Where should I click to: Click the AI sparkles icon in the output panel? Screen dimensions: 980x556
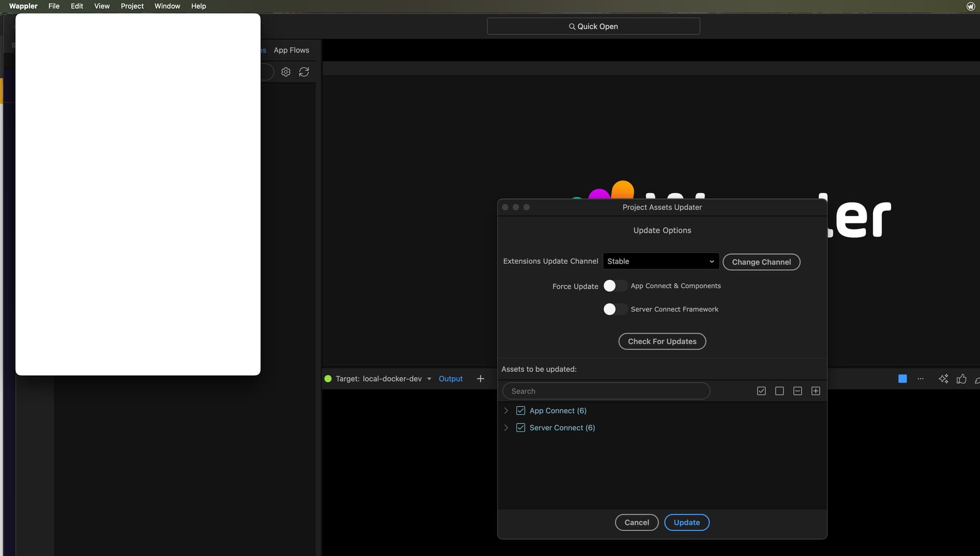943,378
